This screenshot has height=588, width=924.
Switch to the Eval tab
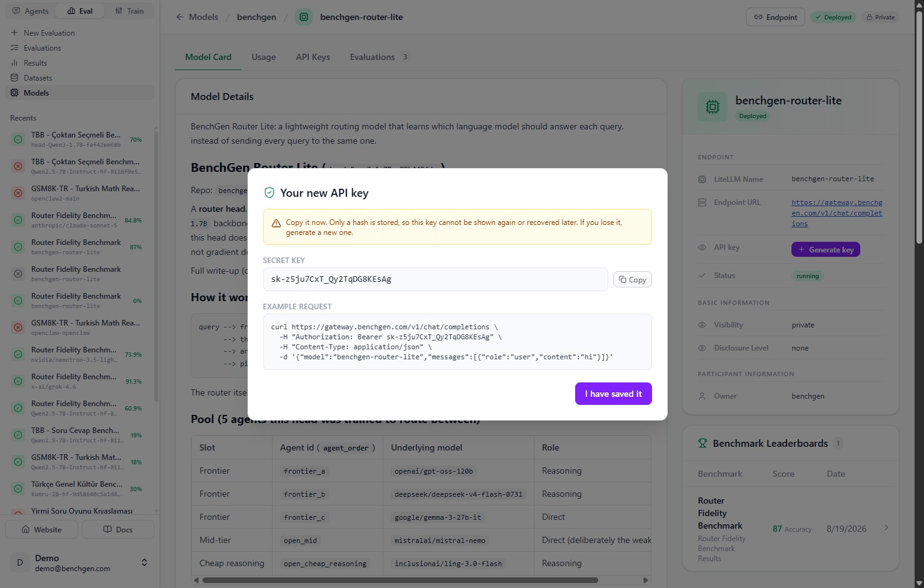tap(80, 11)
